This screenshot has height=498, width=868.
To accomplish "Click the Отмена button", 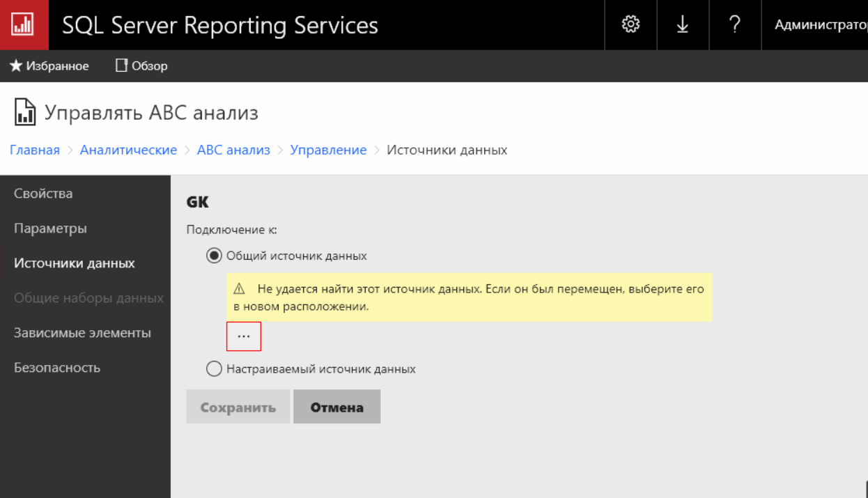I will click(337, 407).
